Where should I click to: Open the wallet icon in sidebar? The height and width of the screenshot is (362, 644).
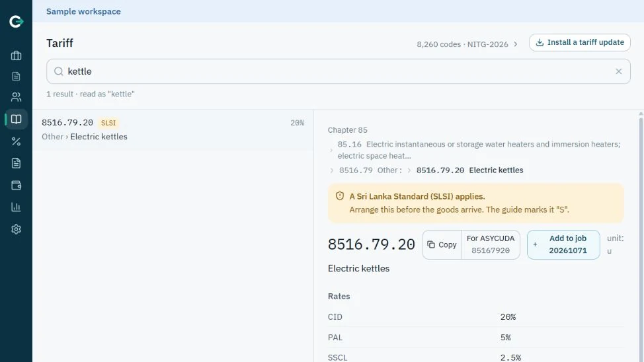coord(16,185)
